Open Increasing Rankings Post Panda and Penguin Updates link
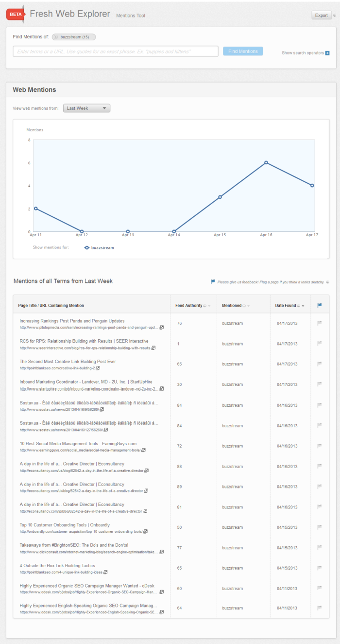340x644 pixels. point(72,321)
